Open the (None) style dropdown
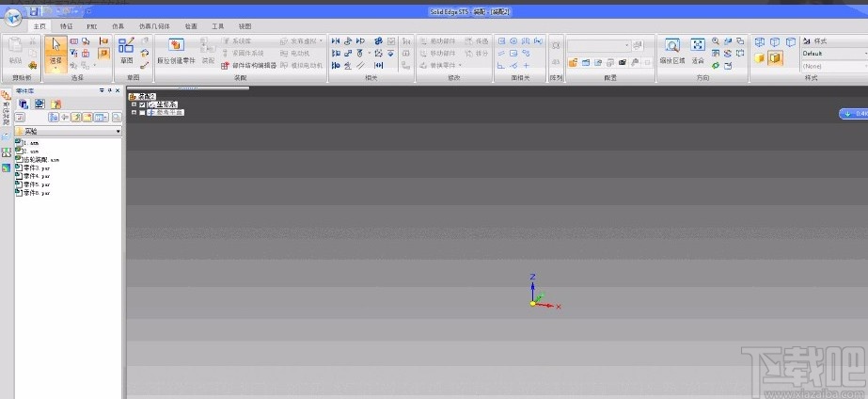Image resolution: width=868 pixels, height=399 pixels. (x=834, y=66)
